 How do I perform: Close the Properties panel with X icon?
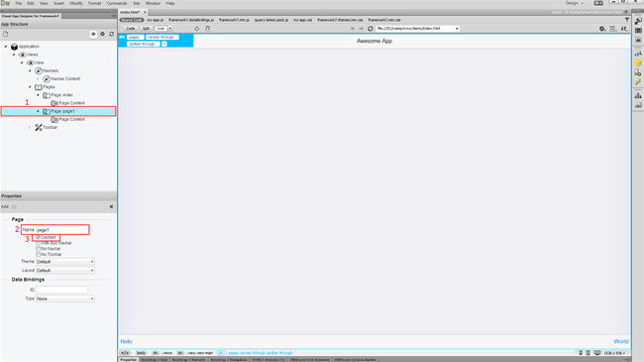(x=111, y=206)
